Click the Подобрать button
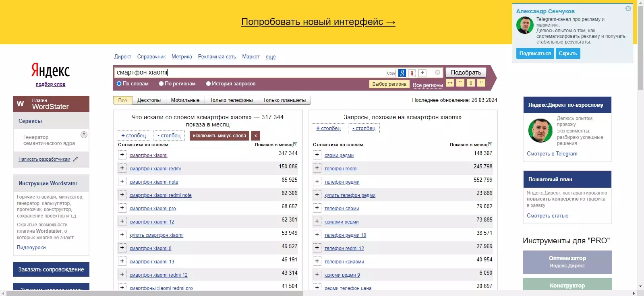The image size is (644, 296). (x=466, y=72)
